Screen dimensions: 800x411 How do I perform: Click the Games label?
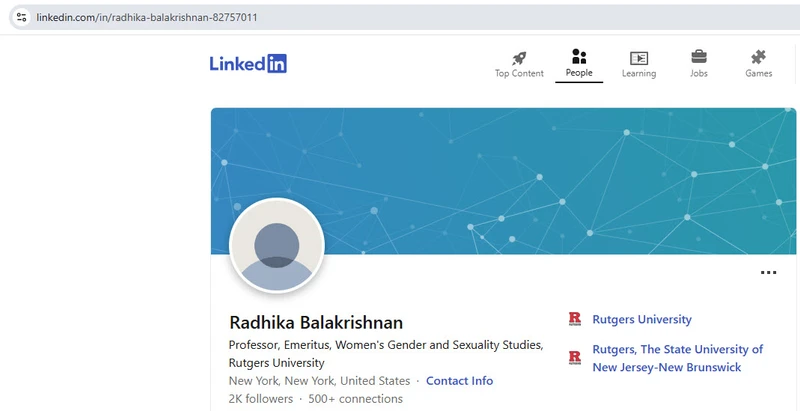click(759, 73)
